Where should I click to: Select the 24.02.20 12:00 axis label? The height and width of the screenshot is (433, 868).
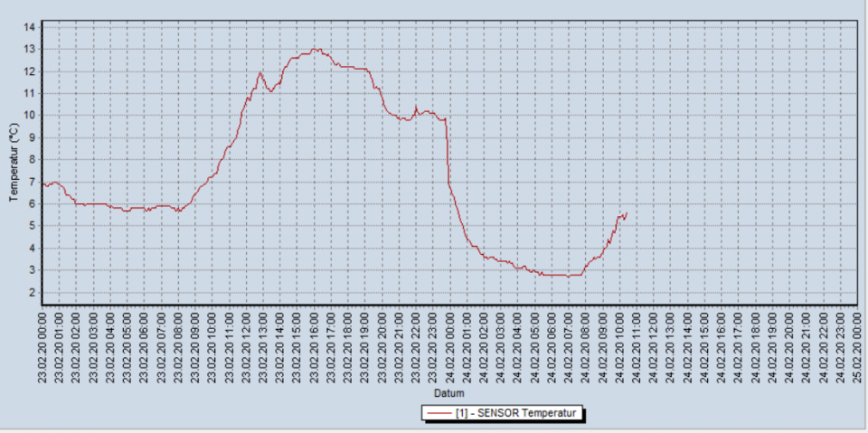(652, 347)
